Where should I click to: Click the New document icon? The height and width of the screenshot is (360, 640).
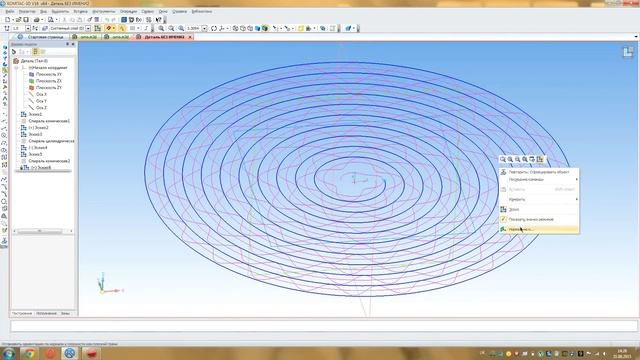7,20
